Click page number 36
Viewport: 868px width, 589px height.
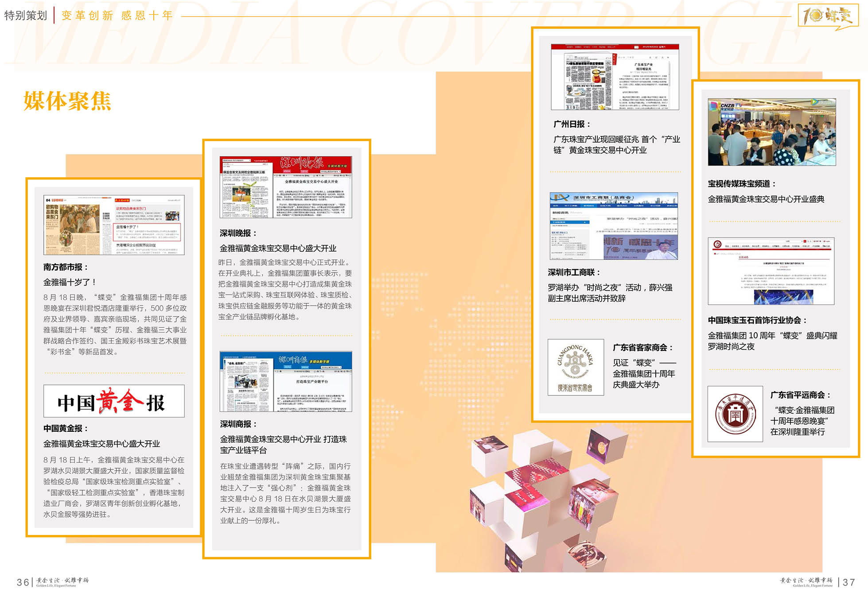pos(23,582)
